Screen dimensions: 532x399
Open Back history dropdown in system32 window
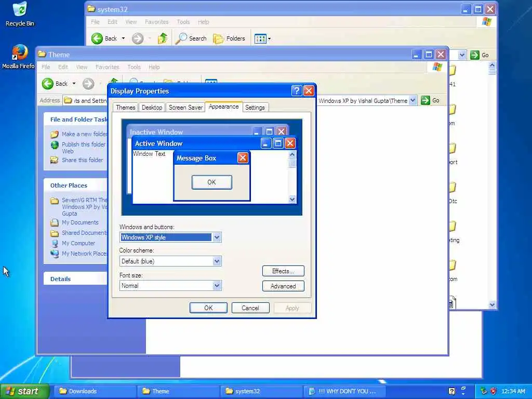pyautogui.click(x=123, y=38)
